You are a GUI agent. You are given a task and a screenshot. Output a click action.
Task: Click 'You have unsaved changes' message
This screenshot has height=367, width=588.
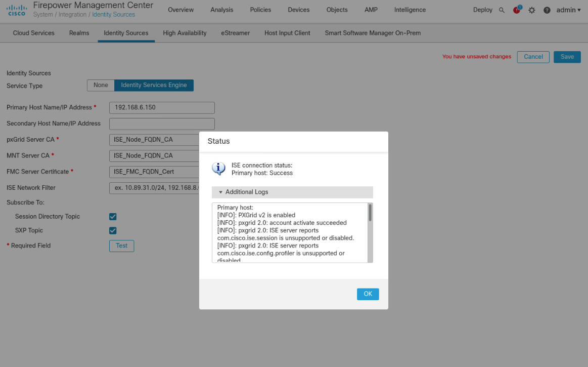[x=476, y=57]
